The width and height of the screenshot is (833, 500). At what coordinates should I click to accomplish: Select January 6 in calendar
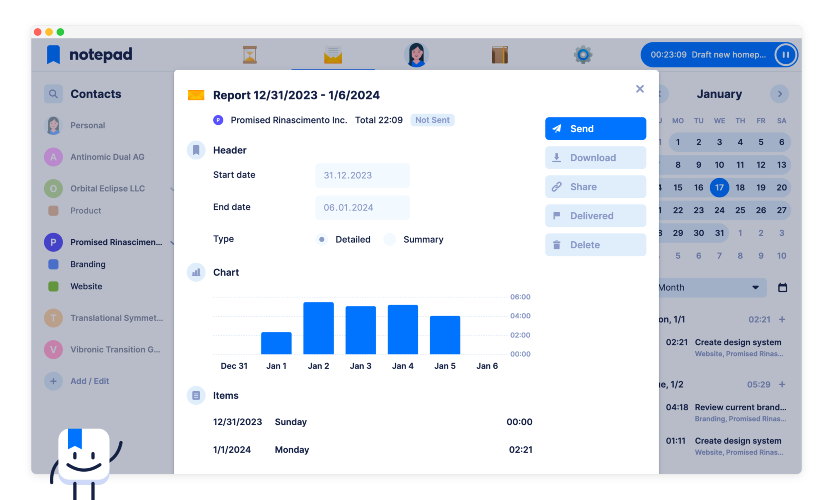point(781,142)
